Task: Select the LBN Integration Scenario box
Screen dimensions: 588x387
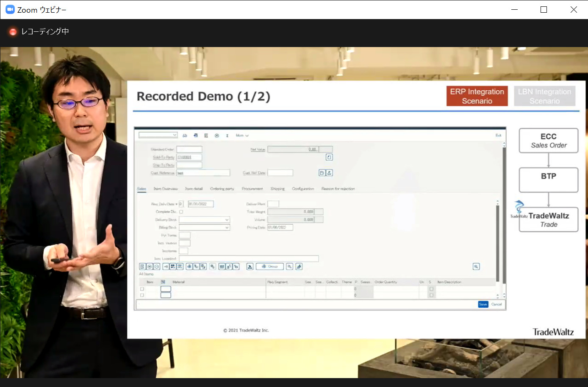Action: pyautogui.click(x=544, y=96)
